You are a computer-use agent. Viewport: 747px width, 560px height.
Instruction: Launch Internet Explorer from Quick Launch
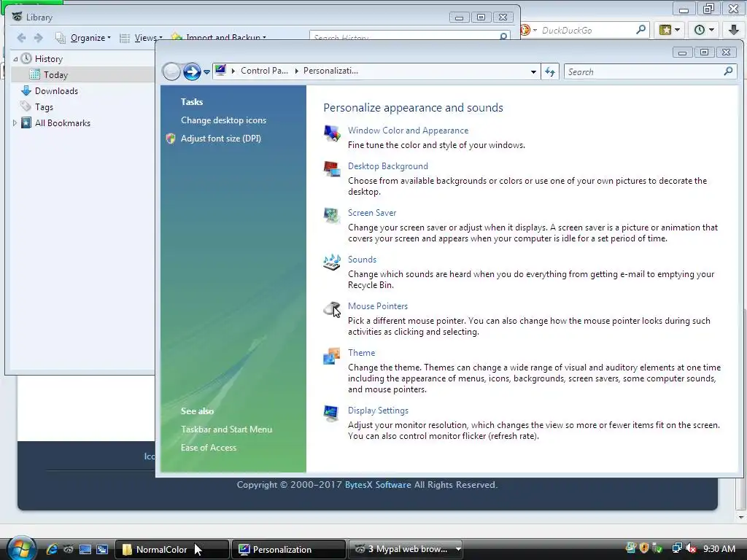(52, 549)
